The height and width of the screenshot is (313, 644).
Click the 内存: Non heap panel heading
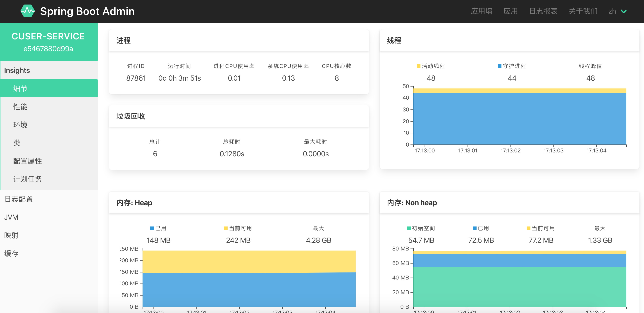coord(412,203)
